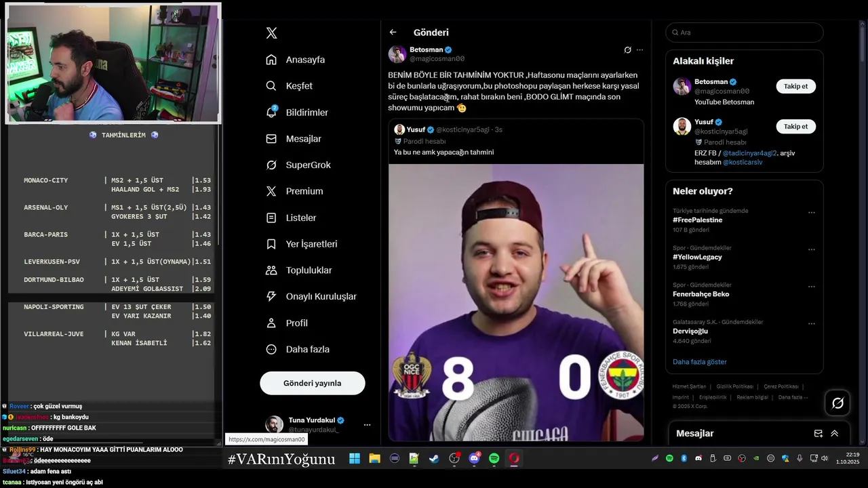Open Spotify from taskbar
This screenshot has height=488, width=868.
click(x=494, y=459)
